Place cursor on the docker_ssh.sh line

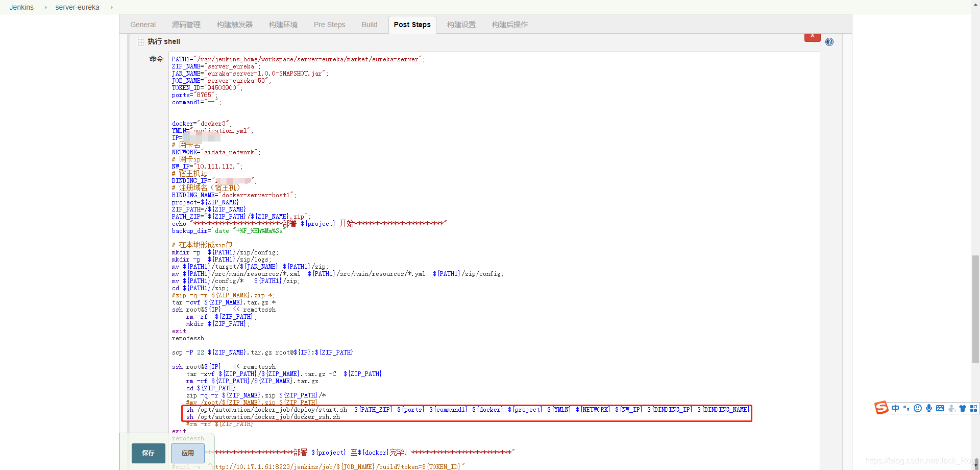[x=263, y=417]
